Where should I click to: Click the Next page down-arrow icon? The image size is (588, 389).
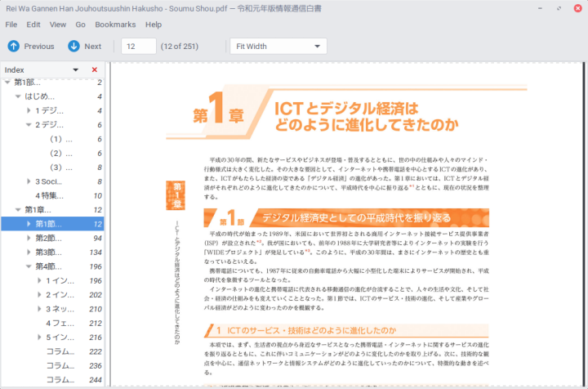pyautogui.click(x=73, y=47)
